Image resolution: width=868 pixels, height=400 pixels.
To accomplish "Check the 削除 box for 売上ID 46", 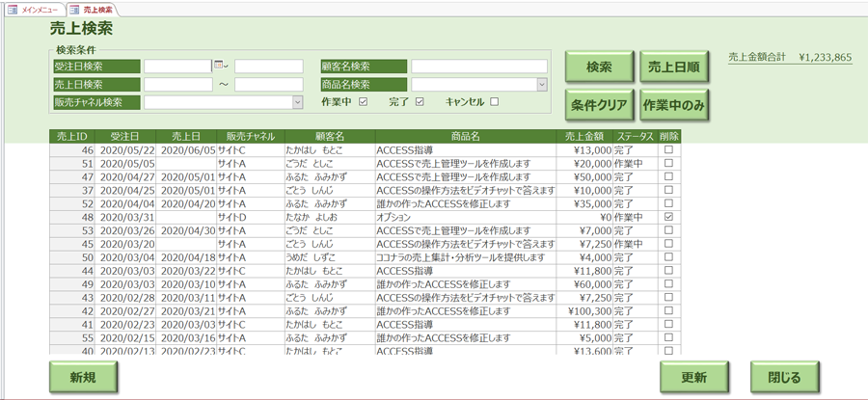I will 668,150.
